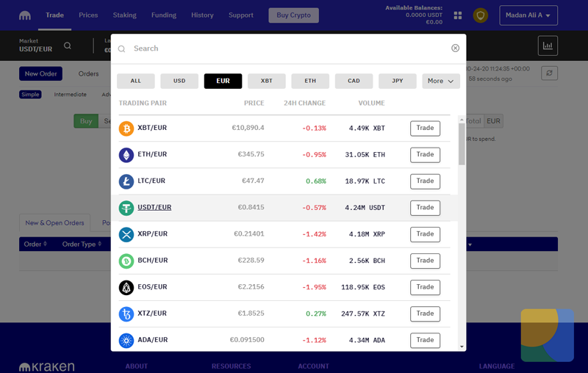Open the Trade tab

click(x=54, y=15)
